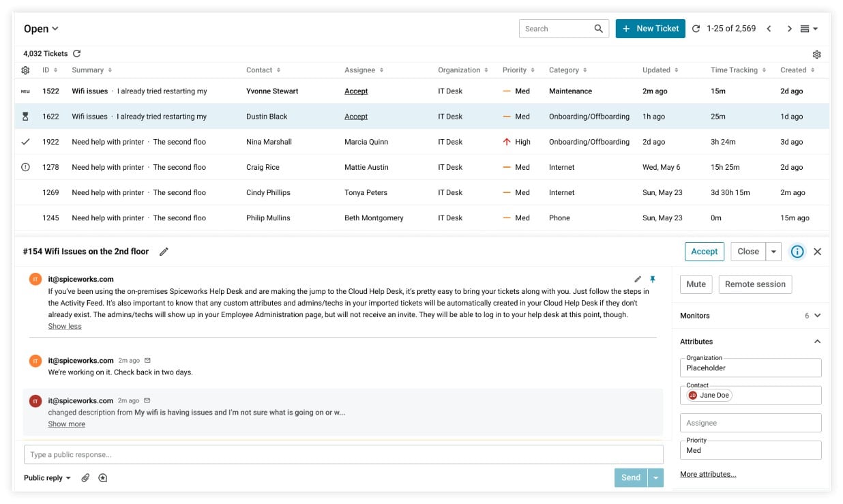843x504 pixels.
Task: Click the column settings gear in header
Action: pyautogui.click(x=25, y=70)
